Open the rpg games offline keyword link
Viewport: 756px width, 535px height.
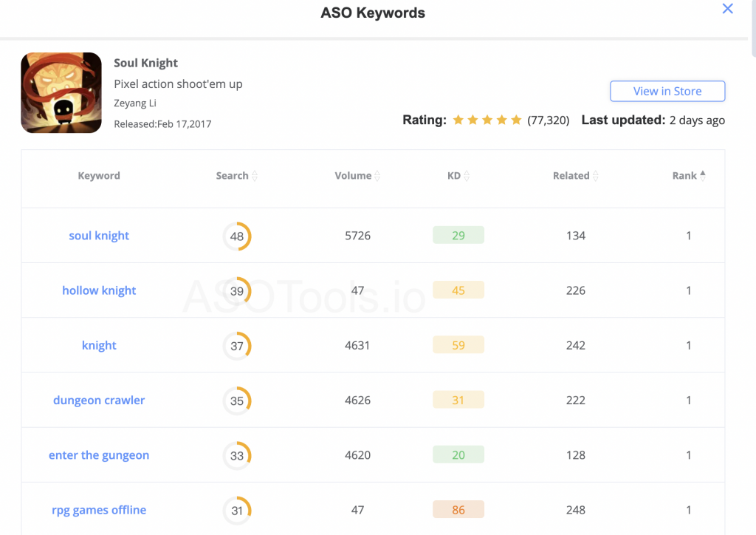coord(99,510)
